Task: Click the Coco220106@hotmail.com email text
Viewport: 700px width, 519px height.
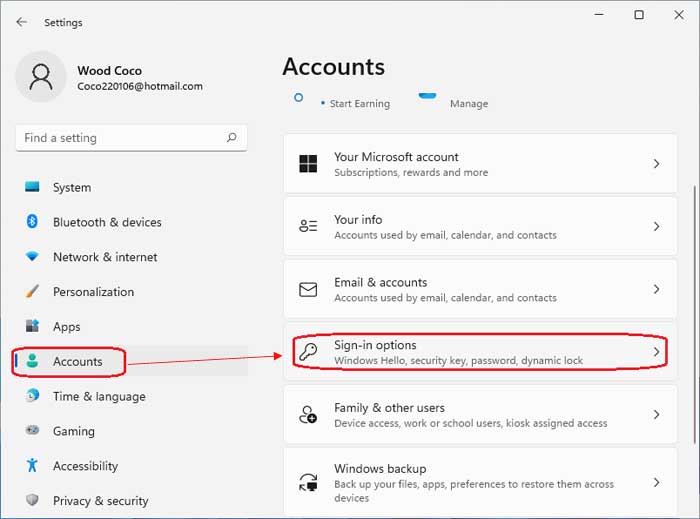Action: click(140, 86)
